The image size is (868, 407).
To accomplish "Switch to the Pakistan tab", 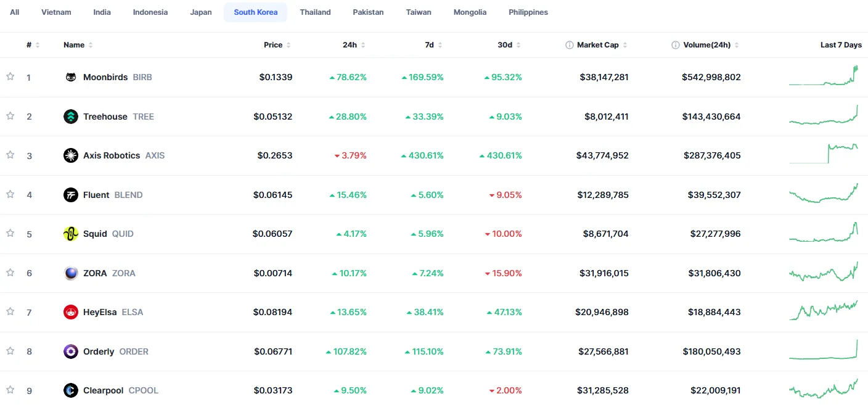I will [x=368, y=12].
